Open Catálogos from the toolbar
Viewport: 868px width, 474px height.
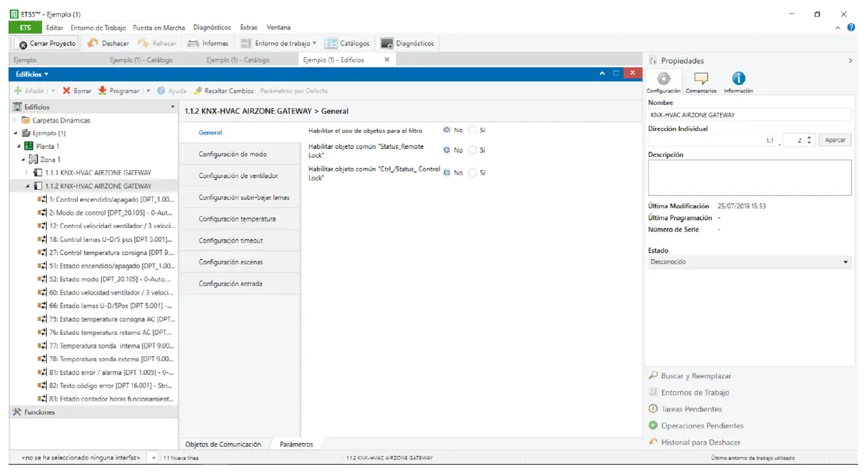347,44
